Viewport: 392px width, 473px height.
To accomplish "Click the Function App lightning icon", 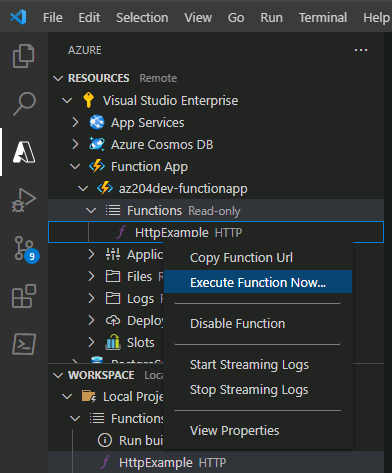I will tap(97, 166).
